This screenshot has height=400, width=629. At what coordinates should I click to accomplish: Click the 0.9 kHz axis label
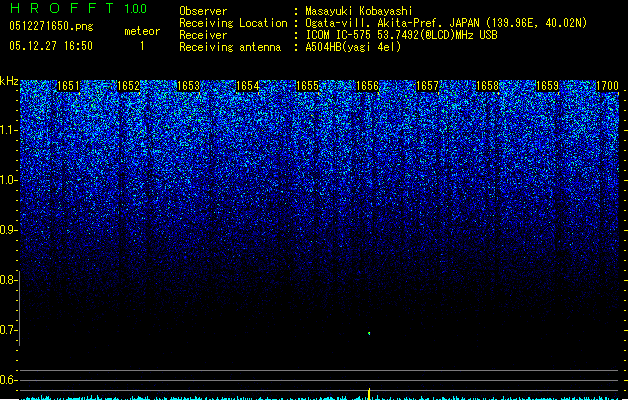click(x=8, y=230)
